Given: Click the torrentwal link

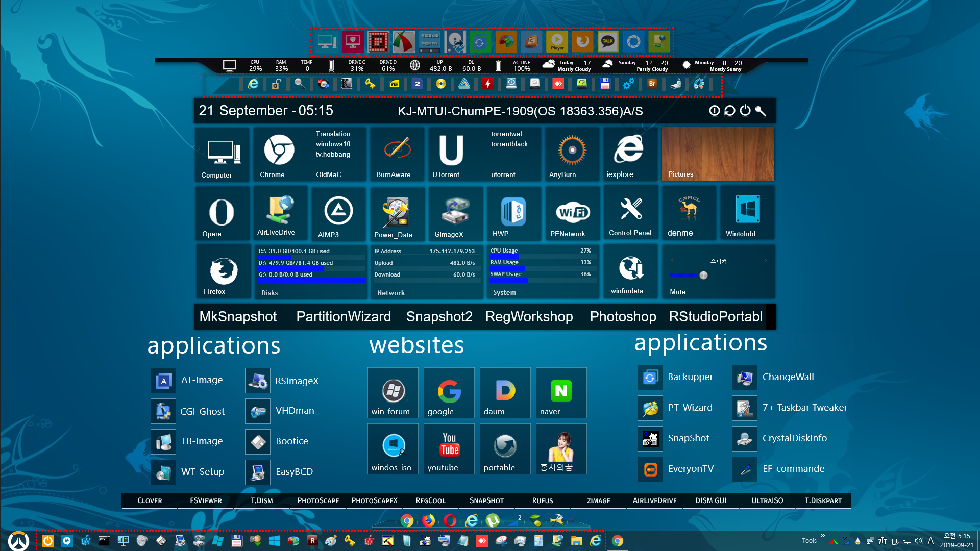Looking at the screenshot, I should pyautogui.click(x=506, y=134).
